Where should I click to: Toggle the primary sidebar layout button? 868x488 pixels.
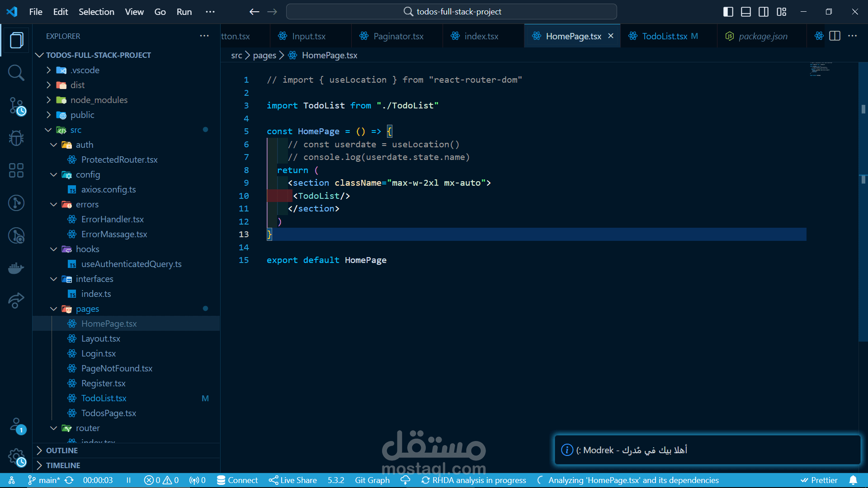(x=728, y=12)
